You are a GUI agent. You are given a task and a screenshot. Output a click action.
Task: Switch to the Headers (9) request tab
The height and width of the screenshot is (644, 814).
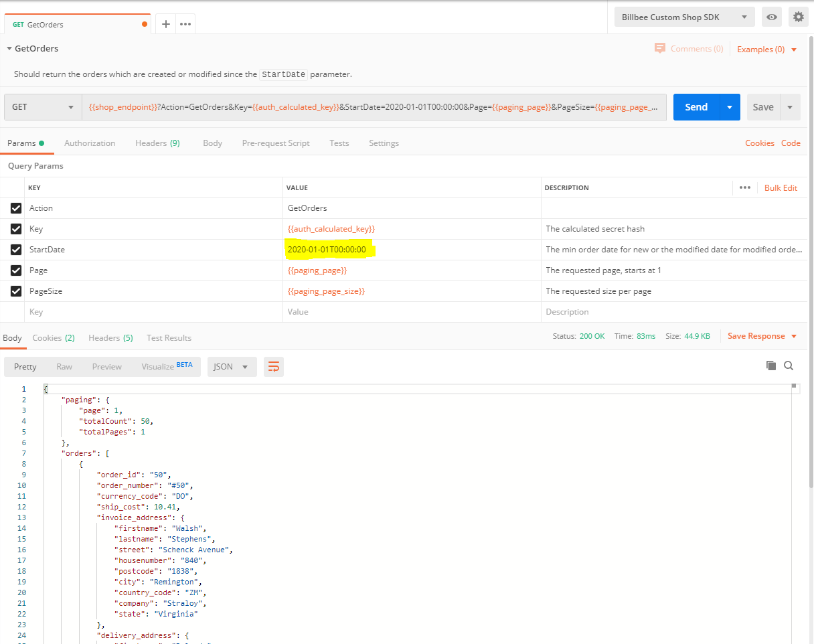(x=157, y=143)
